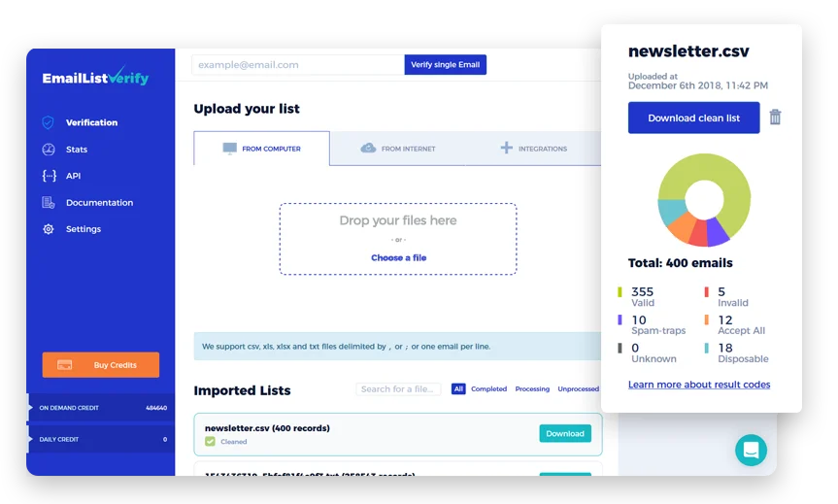Filter imported lists by Completed
The image size is (838, 504).
pos(489,389)
